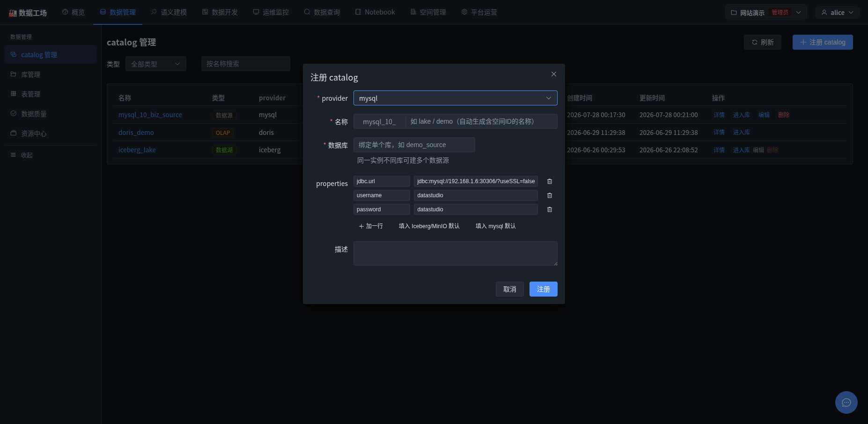868x424 pixels.
Task: Click the password key field
Action: click(x=382, y=209)
